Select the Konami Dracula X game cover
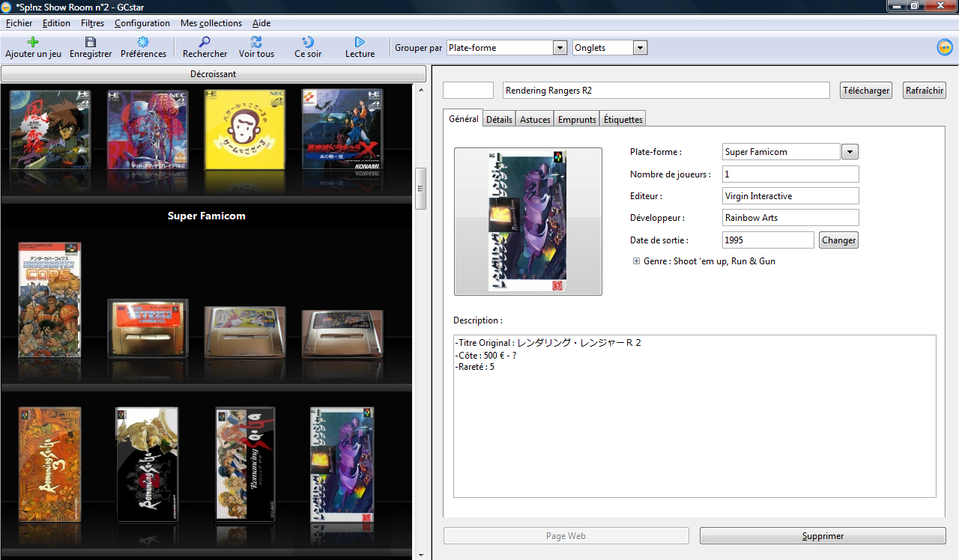 coord(342,130)
